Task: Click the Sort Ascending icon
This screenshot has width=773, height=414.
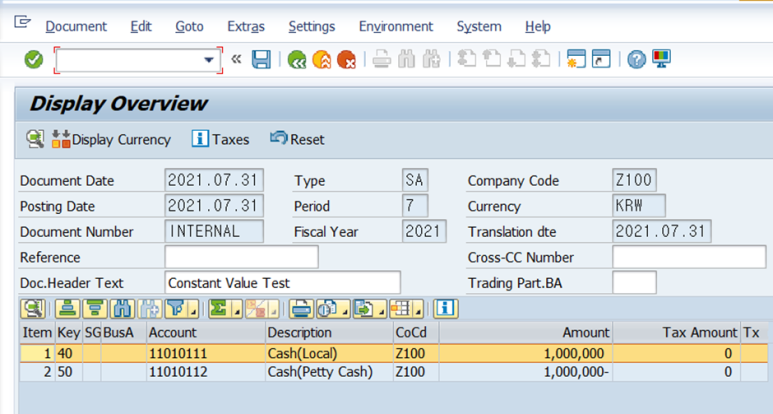Action: pos(68,309)
